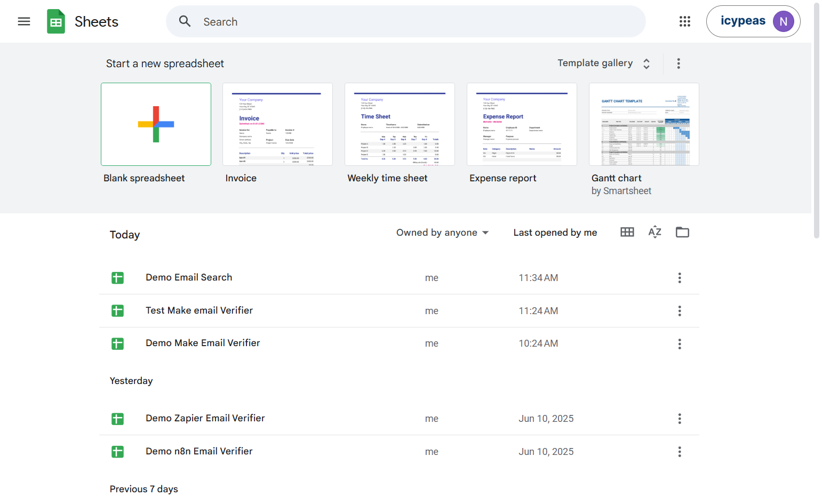Open the Owned by anyone dropdown
Screen dimensions: 822x504
[x=442, y=233]
